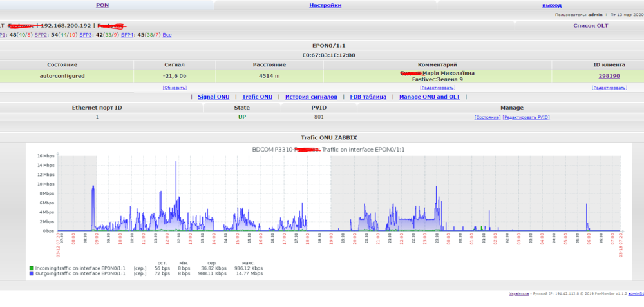Edit the client ID via Редактировать
The image size is (644, 307).
click(x=610, y=87)
